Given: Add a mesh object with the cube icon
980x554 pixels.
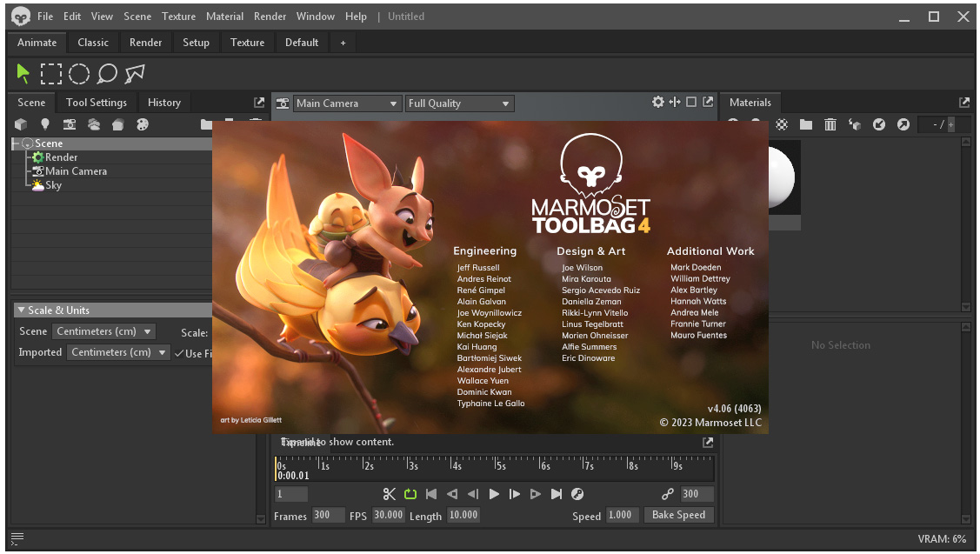Looking at the screenshot, I should coord(20,123).
